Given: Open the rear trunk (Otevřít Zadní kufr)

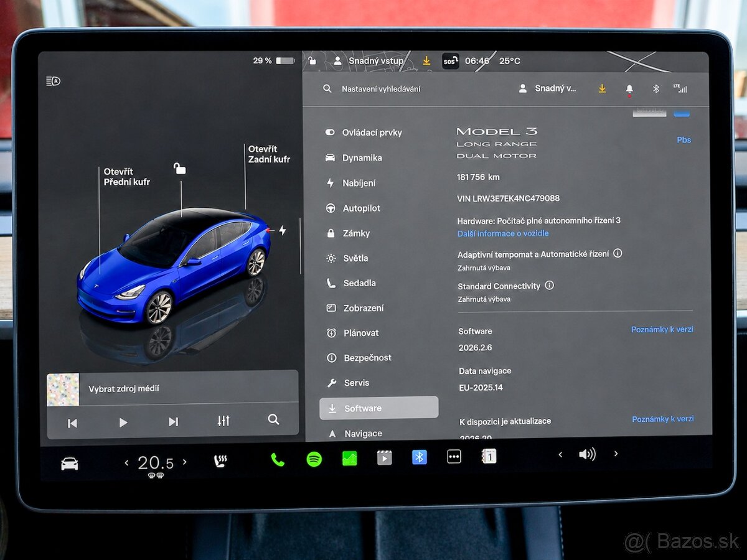Looking at the screenshot, I should [x=269, y=154].
